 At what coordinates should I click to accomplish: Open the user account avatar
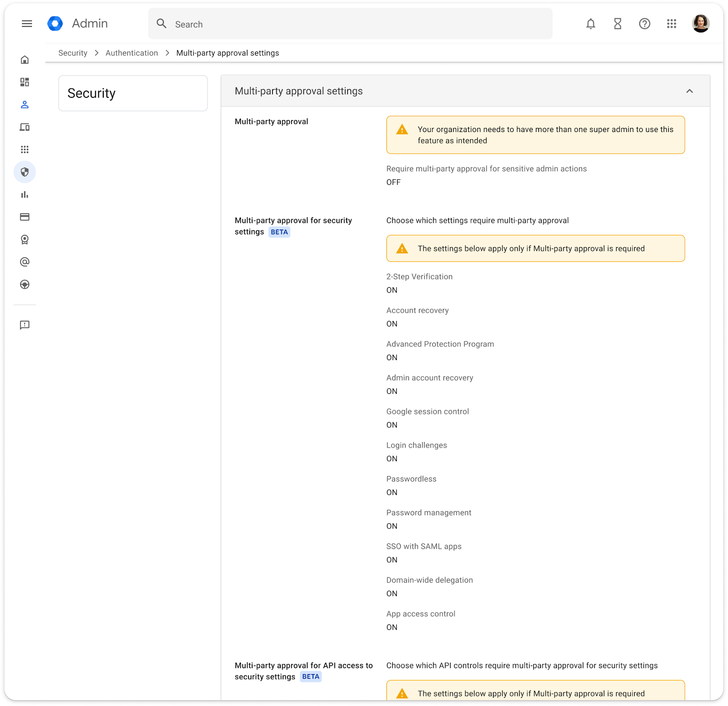701,24
